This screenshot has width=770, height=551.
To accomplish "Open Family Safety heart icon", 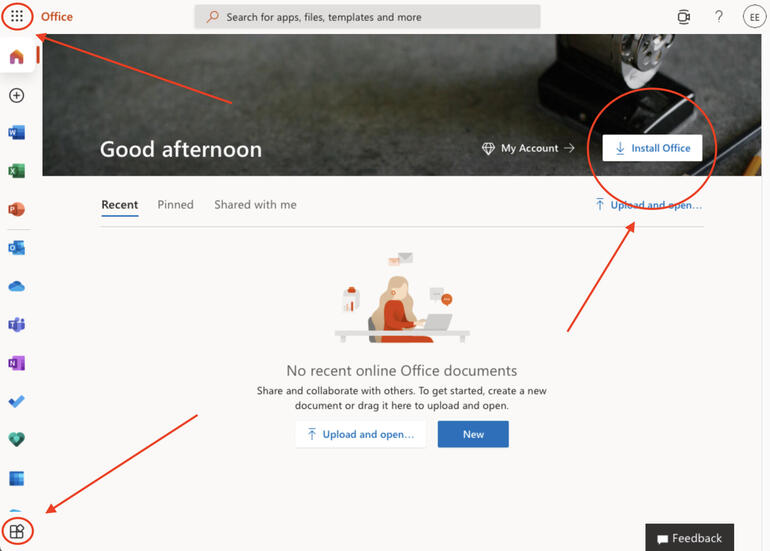I will [17, 440].
